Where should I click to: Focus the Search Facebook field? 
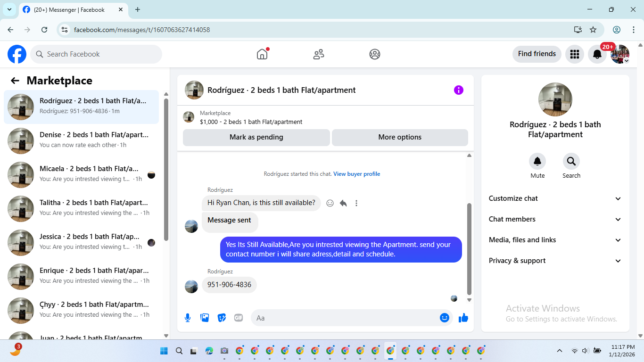96,54
